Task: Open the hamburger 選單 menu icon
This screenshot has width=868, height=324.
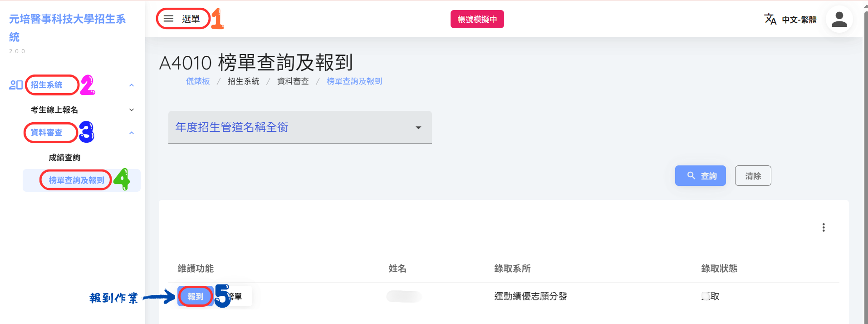Action: point(168,19)
